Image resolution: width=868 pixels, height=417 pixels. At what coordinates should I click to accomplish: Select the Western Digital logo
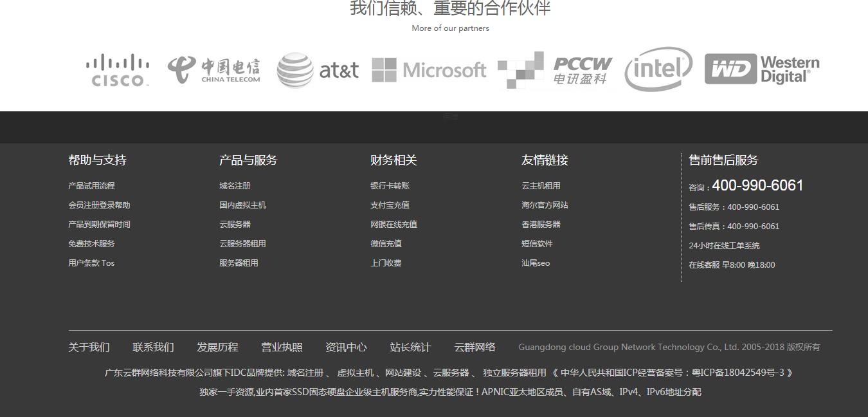pyautogui.click(x=762, y=69)
